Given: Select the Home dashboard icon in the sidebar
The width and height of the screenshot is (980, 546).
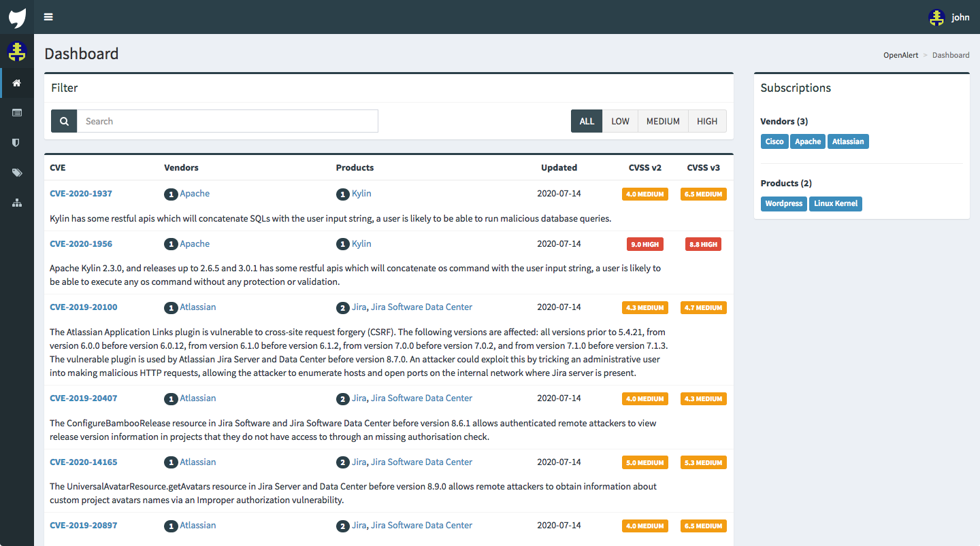Looking at the screenshot, I should tap(16, 83).
